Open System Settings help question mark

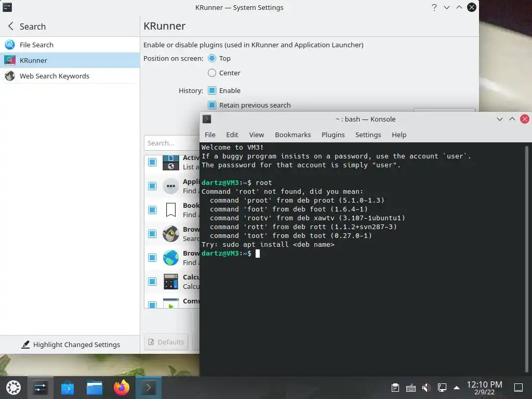434,7
